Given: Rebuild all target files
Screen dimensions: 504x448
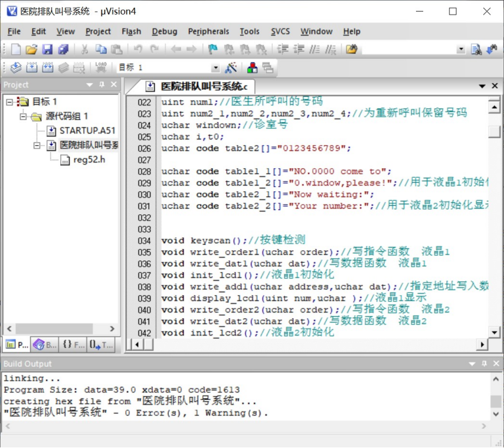Looking at the screenshot, I should click(x=47, y=67).
